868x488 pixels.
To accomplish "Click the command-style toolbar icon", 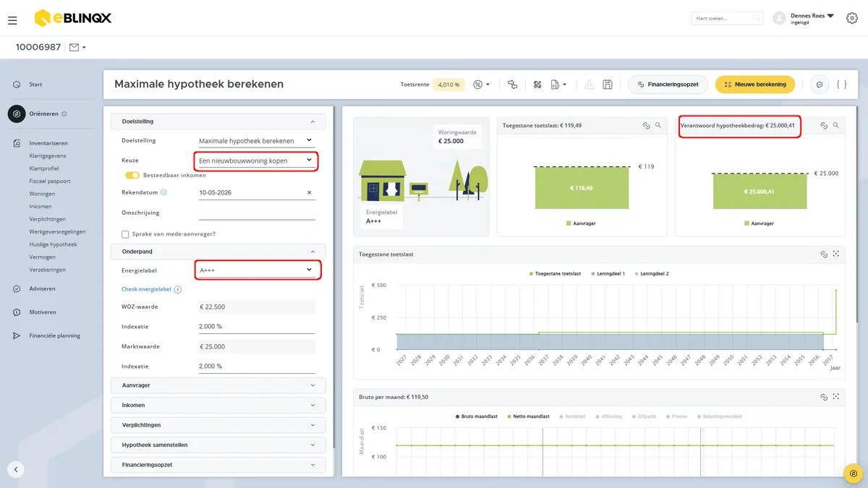I will 537,85.
